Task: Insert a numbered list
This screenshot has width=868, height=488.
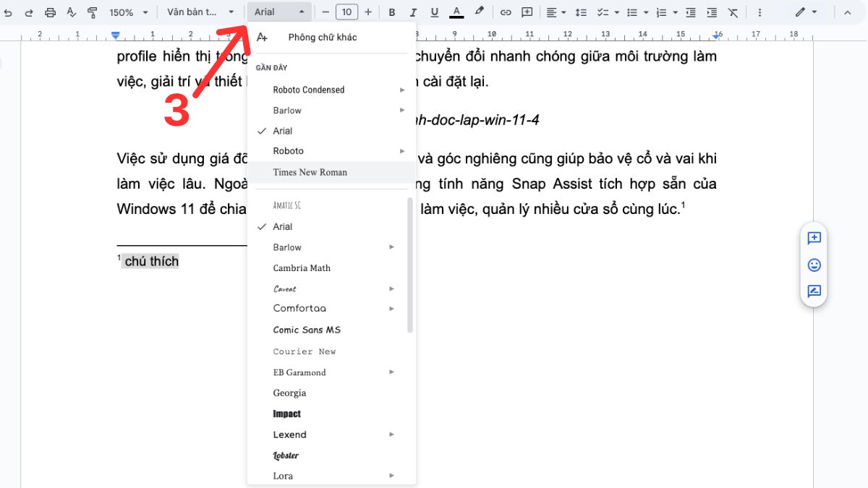Action: pos(661,12)
